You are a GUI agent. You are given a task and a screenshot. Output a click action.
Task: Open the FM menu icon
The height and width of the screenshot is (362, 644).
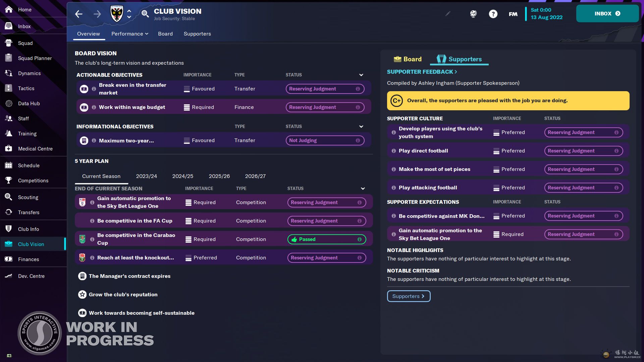pyautogui.click(x=513, y=14)
